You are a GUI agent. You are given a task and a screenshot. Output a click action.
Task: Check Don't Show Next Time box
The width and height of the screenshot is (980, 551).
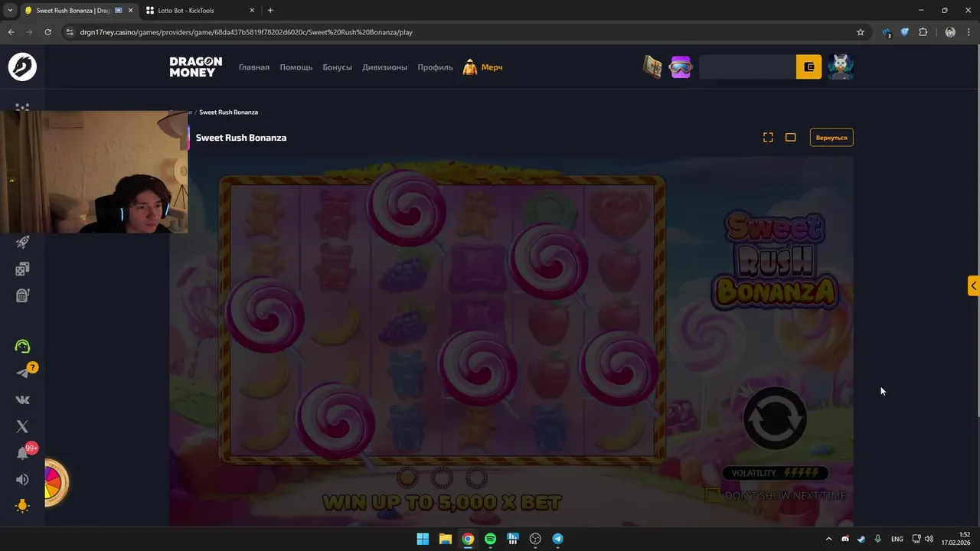point(712,495)
